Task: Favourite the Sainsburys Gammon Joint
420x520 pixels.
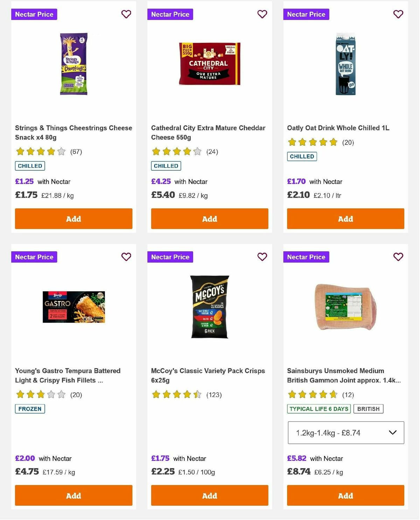Action: [x=398, y=257]
